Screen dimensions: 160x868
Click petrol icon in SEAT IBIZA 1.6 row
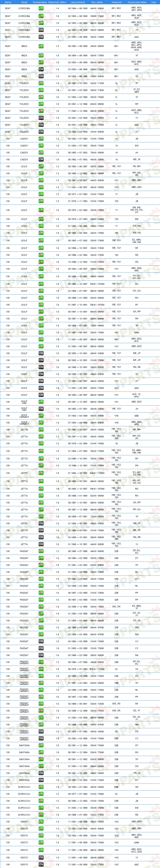pos(41,56)
